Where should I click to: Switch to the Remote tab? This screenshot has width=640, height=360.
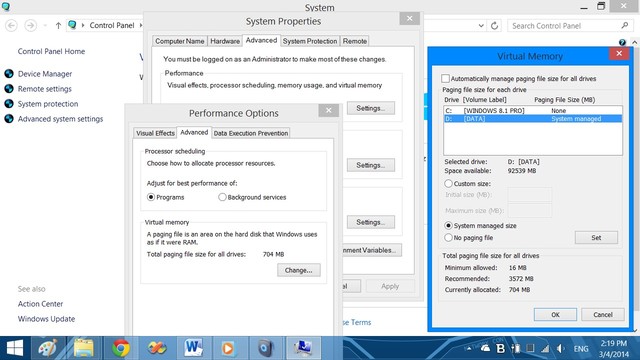pyautogui.click(x=355, y=41)
